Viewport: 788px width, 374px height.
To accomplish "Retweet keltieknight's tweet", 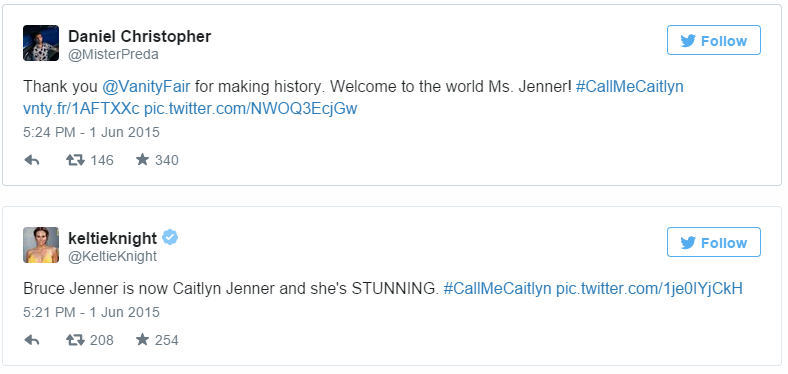I will point(75,340).
